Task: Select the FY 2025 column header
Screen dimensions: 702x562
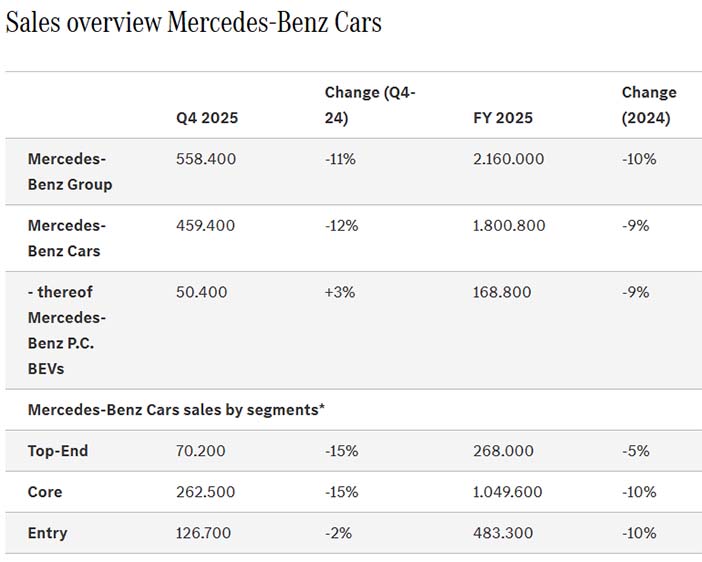Action: tap(503, 117)
